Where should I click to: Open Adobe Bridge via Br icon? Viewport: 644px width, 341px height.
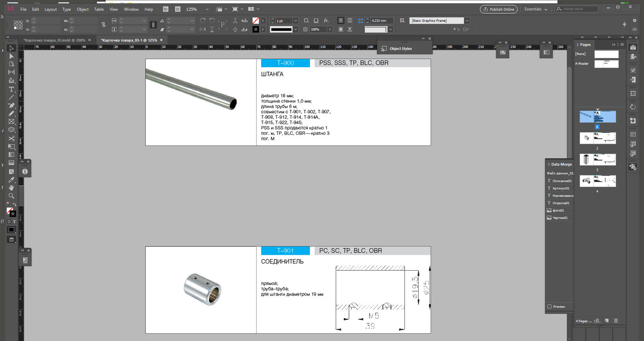(x=166, y=9)
